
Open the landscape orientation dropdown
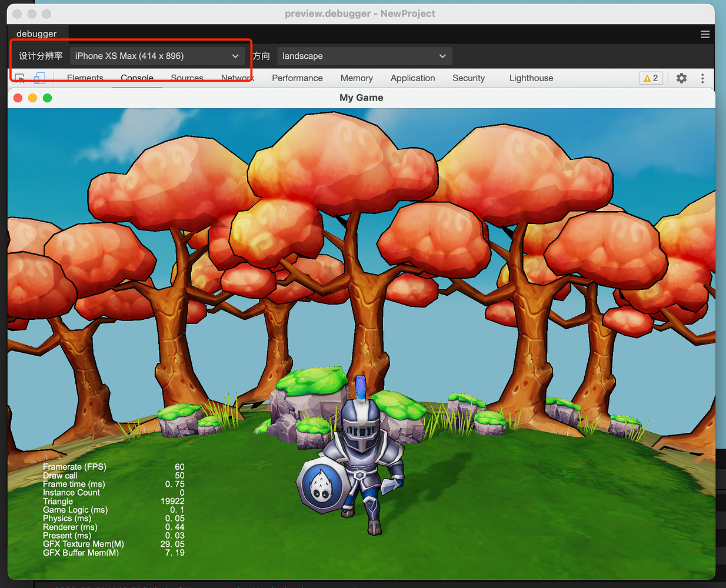click(364, 56)
